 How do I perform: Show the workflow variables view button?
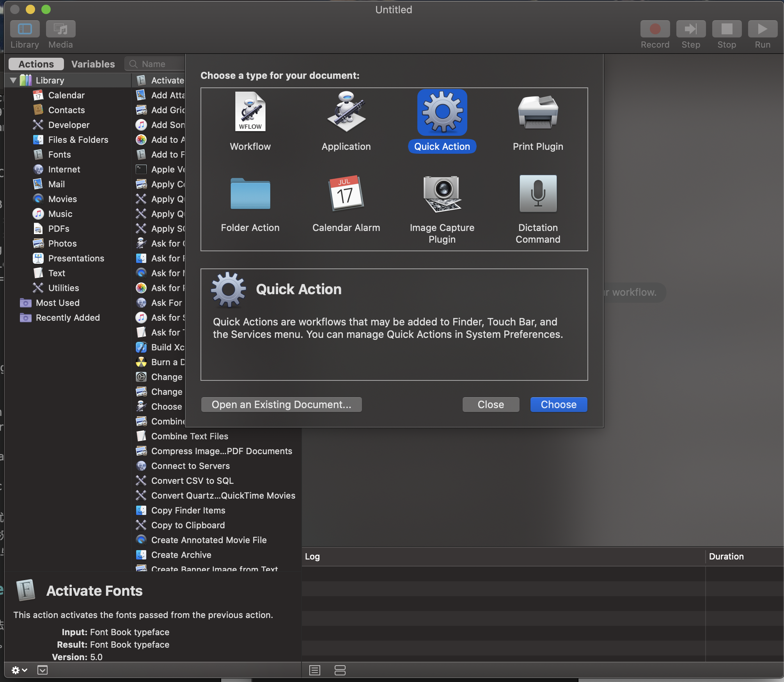340,670
